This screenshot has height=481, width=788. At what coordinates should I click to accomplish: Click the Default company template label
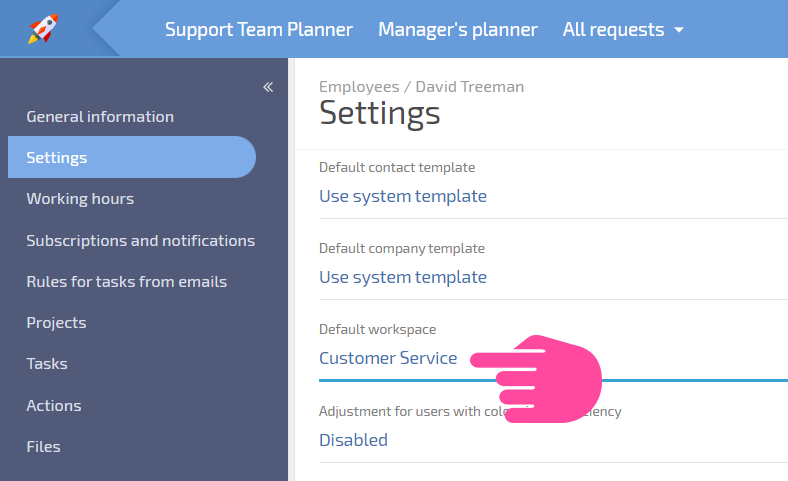coord(402,248)
